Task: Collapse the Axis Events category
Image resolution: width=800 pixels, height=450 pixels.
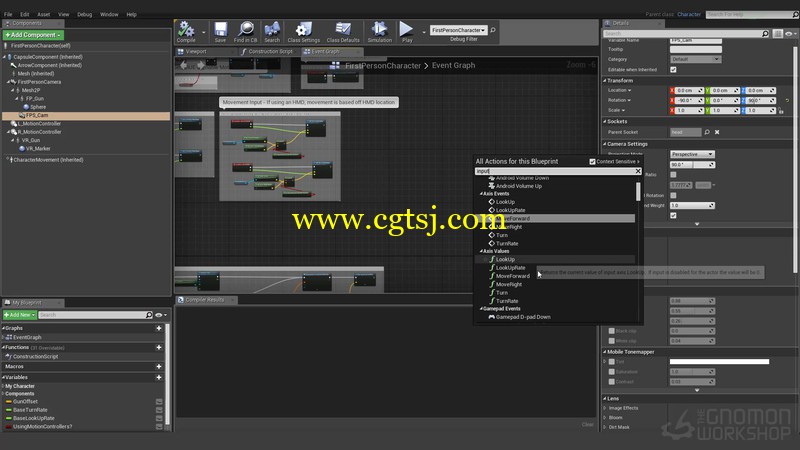Action: tap(481, 194)
